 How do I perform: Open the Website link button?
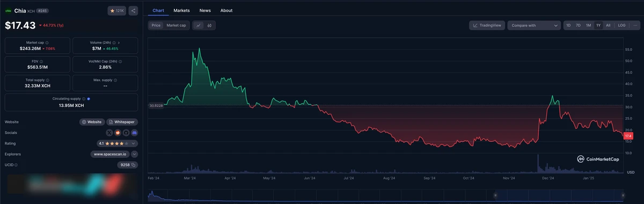92,122
